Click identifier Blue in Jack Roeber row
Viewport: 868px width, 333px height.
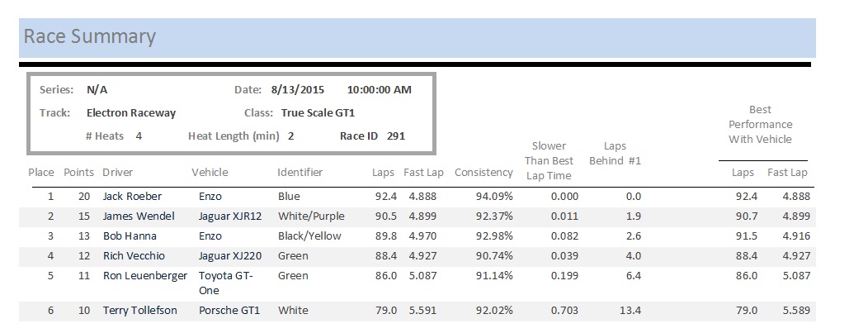click(289, 196)
